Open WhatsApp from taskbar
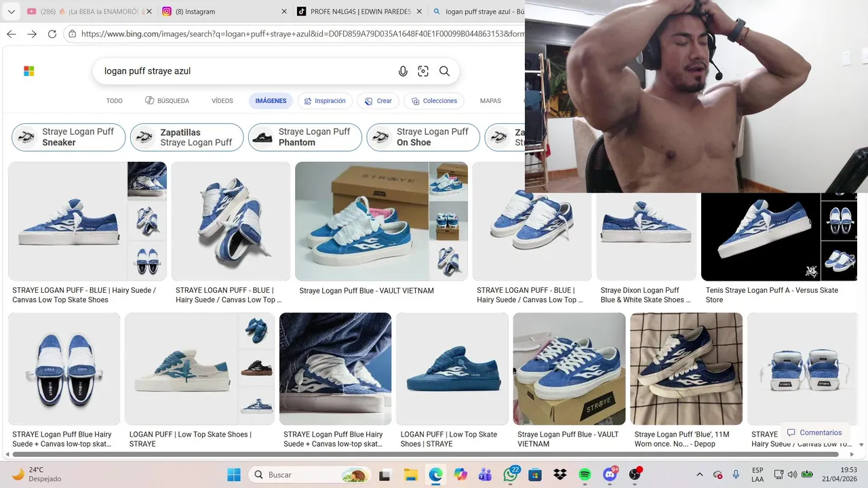Screen dimensions: 868x488 pyautogui.click(x=510, y=474)
